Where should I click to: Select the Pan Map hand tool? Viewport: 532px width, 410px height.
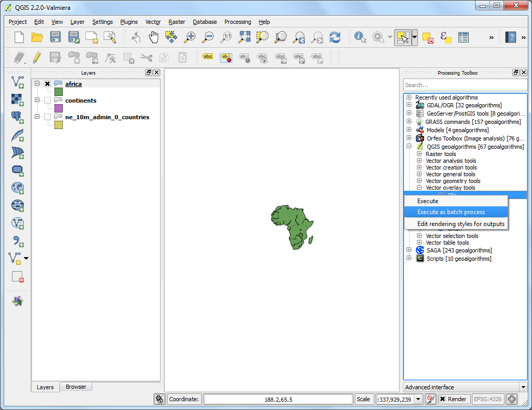[x=153, y=37]
